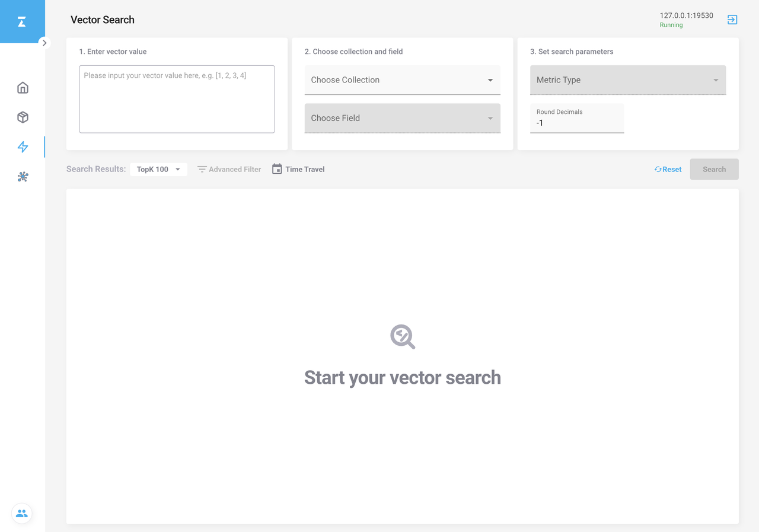The width and height of the screenshot is (759, 532).
Task: Click the Time Travel calendar icon
Action: pyautogui.click(x=277, y=169)
